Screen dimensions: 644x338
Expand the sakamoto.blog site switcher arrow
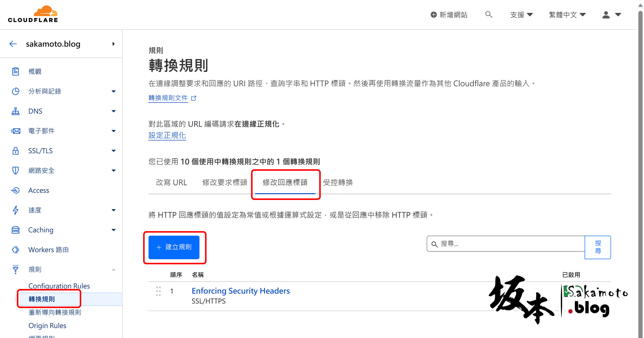pos(113,44)
